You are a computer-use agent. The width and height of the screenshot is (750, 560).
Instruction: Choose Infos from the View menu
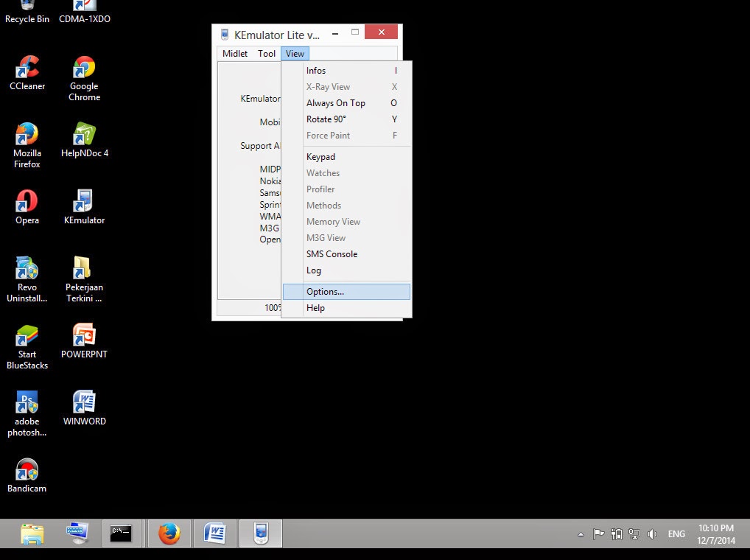click(x=346, y=71)
